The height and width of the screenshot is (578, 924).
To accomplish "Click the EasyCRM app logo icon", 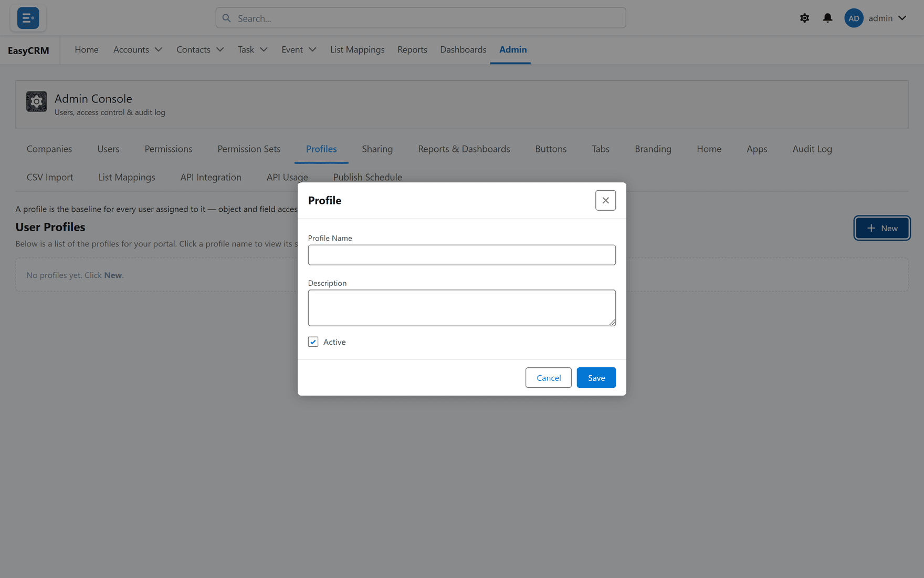I will tap(28, 18).
